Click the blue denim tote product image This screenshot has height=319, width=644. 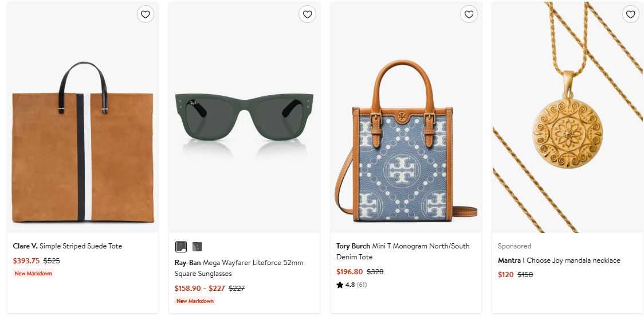click(x=406, y=117)
